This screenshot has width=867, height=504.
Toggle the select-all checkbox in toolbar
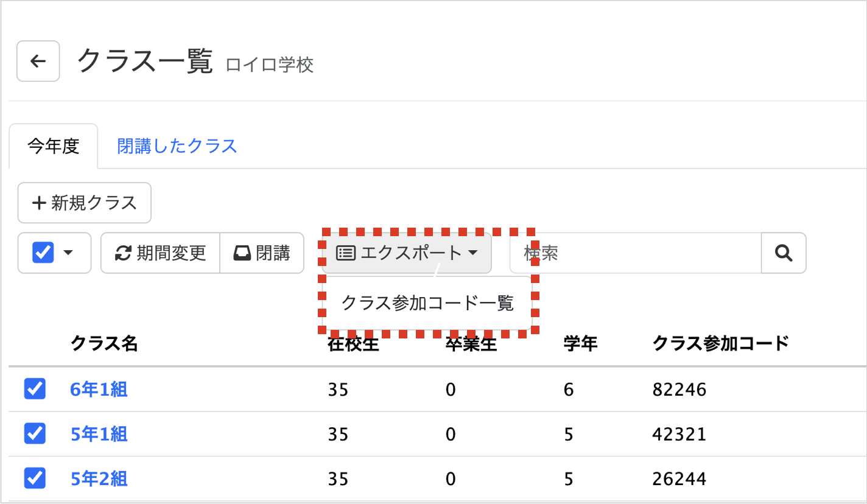pyautogui.click(x=43, y=253)
